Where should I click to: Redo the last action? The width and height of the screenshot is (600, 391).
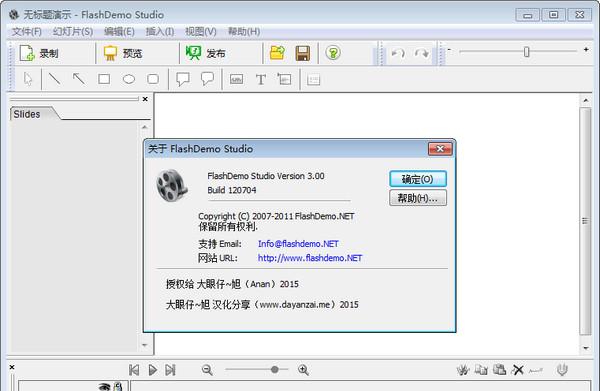[x=422, y=53]
